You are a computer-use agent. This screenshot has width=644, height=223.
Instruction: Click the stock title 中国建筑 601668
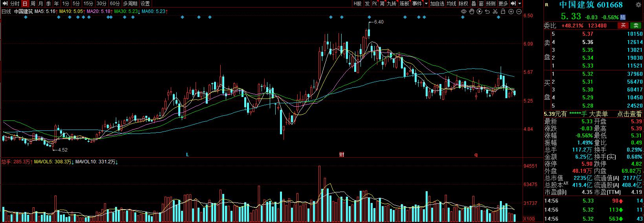591,5
